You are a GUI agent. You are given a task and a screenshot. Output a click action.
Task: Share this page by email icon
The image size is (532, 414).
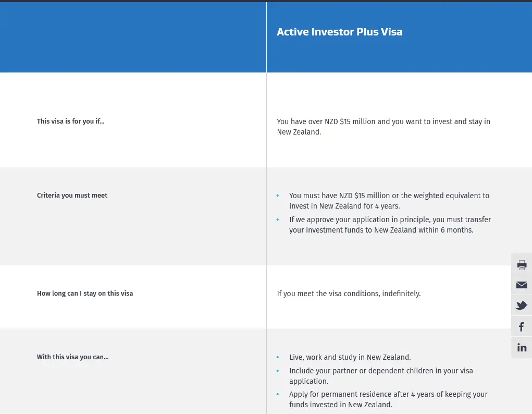pyautogui.click(x=522, y=285)
